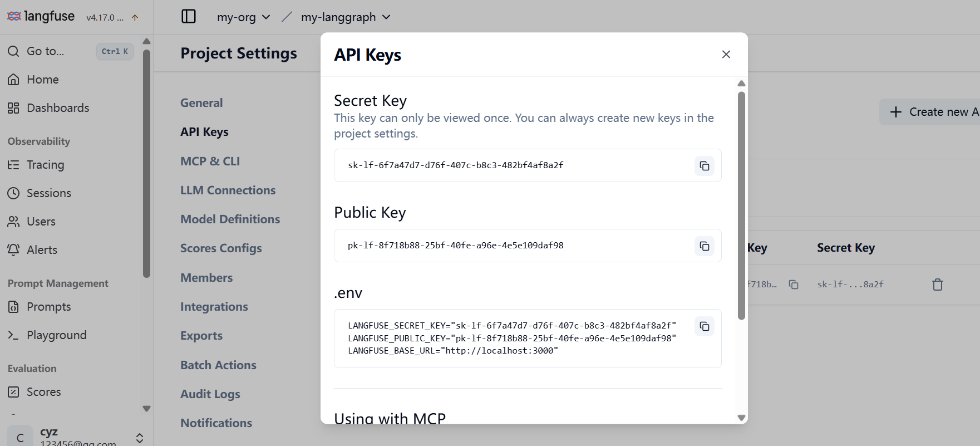Viewport: 980px width, 446px height.
Task: Click the Users people icon
Action: 13,222
